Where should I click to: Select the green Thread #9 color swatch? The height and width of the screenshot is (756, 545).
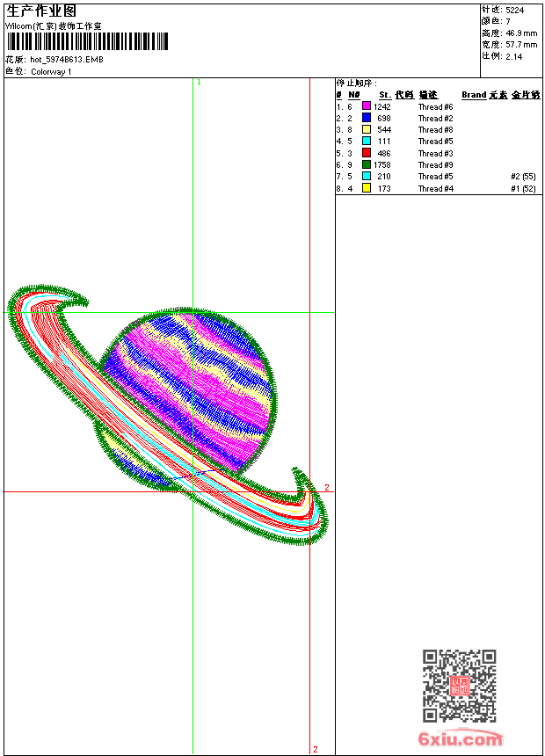pos(367,164)
